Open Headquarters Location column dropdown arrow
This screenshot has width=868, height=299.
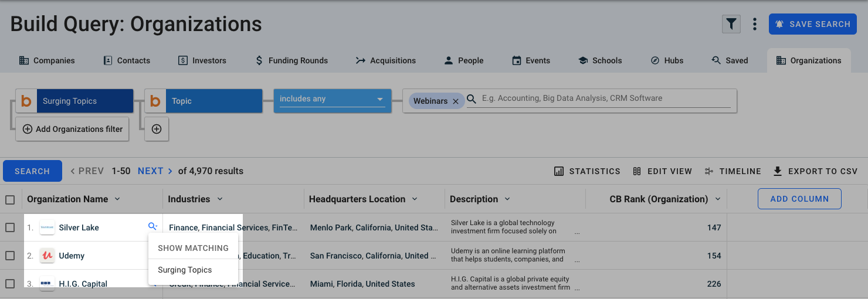point(415,199)
